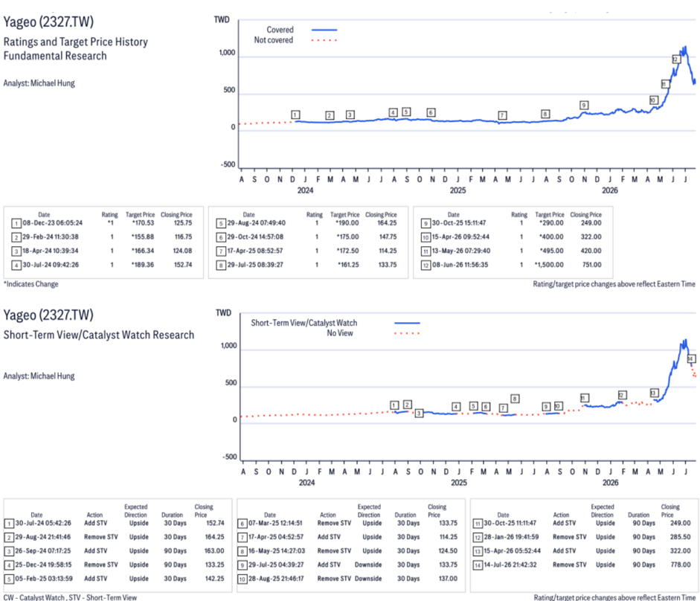Select the 30-Oct-25 15:11:47 date entry
Image resolution: width=700 pixels, height=601 pixels.
458,223
